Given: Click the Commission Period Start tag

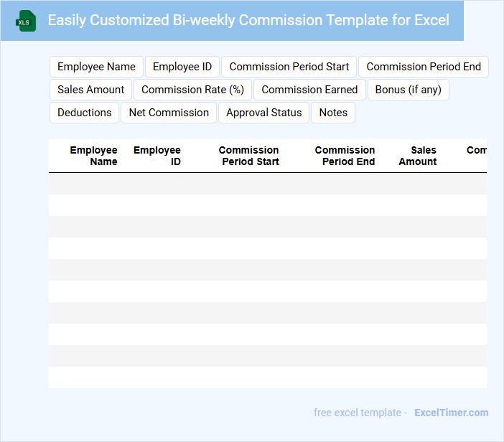Looking at the screenshot, I should click(x=289, y=67).
